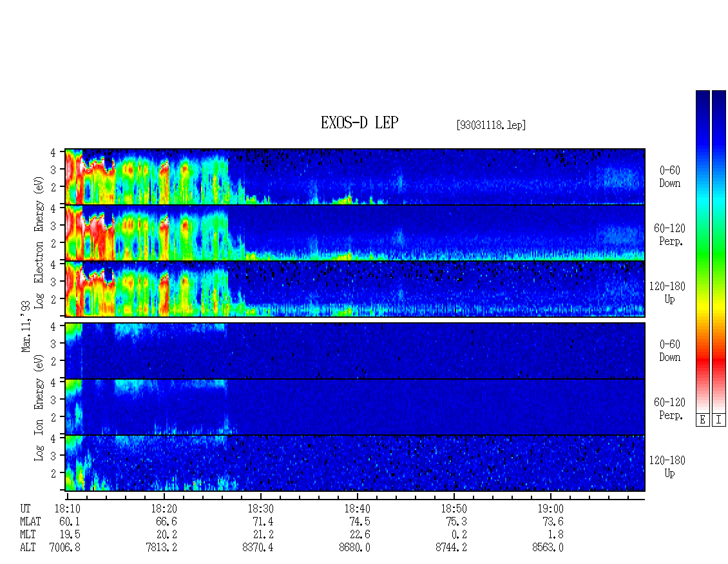728x564 pixels.
Task: Click the MLAT value 66.6
Action: click(x=166, y=521)
